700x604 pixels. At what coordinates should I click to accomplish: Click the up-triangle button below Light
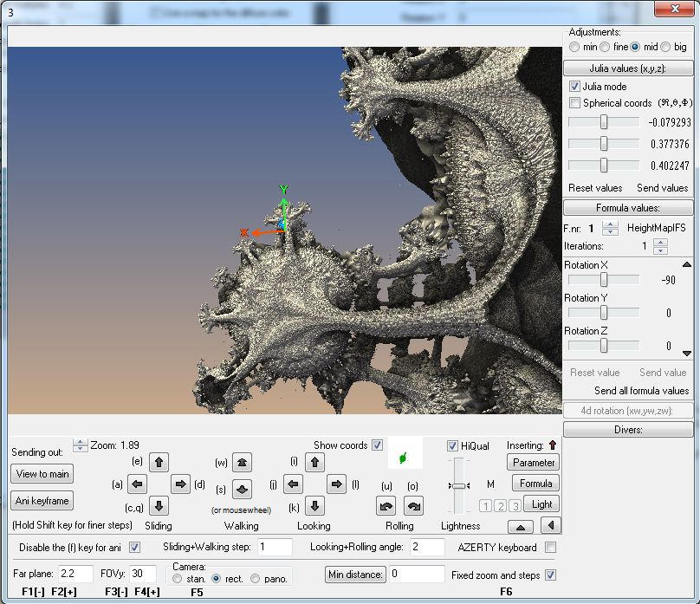[x=521, y=527]
